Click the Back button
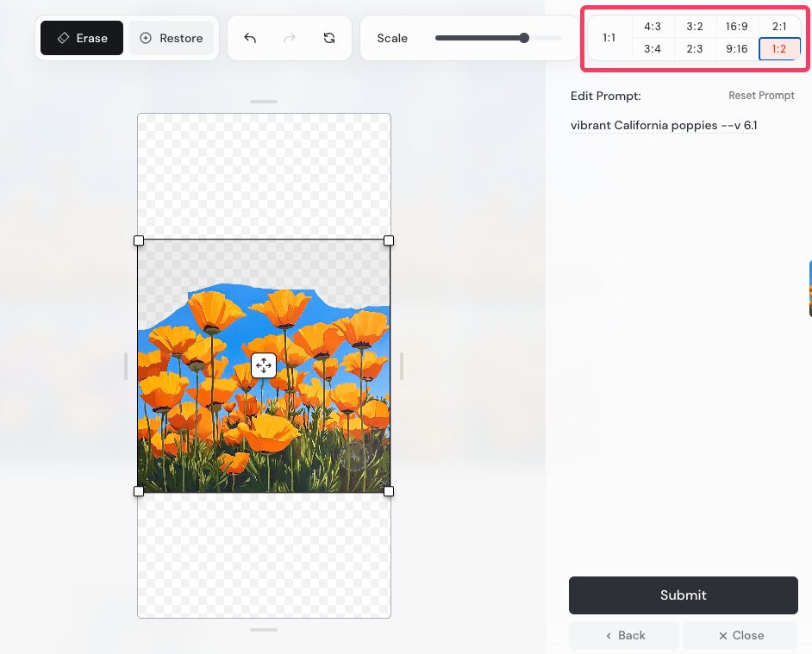The width and height of the screenshot is (812, 654). [x=625, y=635]
